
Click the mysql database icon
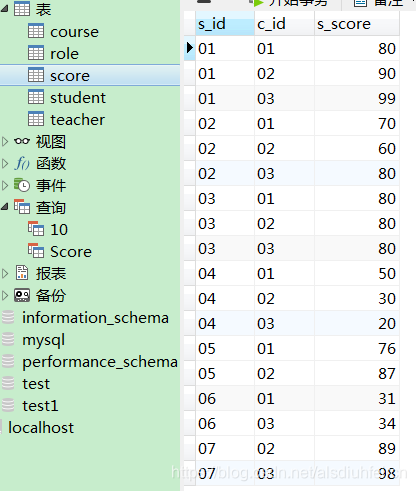[8, 339]
